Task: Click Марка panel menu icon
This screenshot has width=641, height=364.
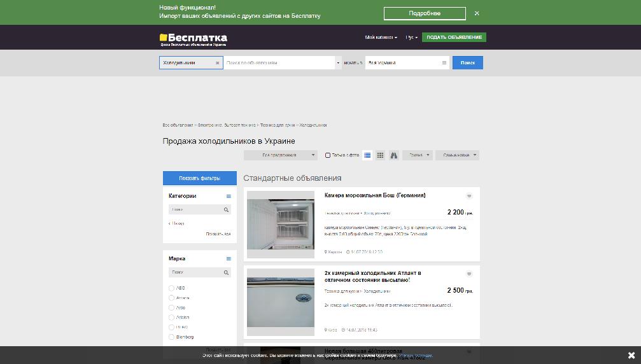Action: [x=229, y=258]
